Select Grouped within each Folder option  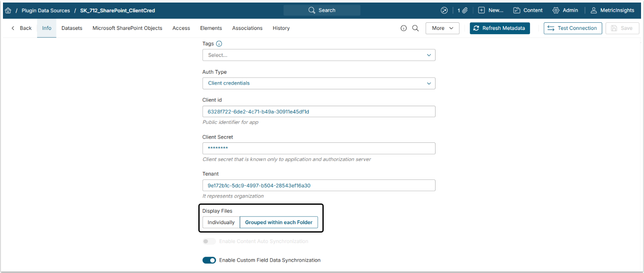pos(279,222)
